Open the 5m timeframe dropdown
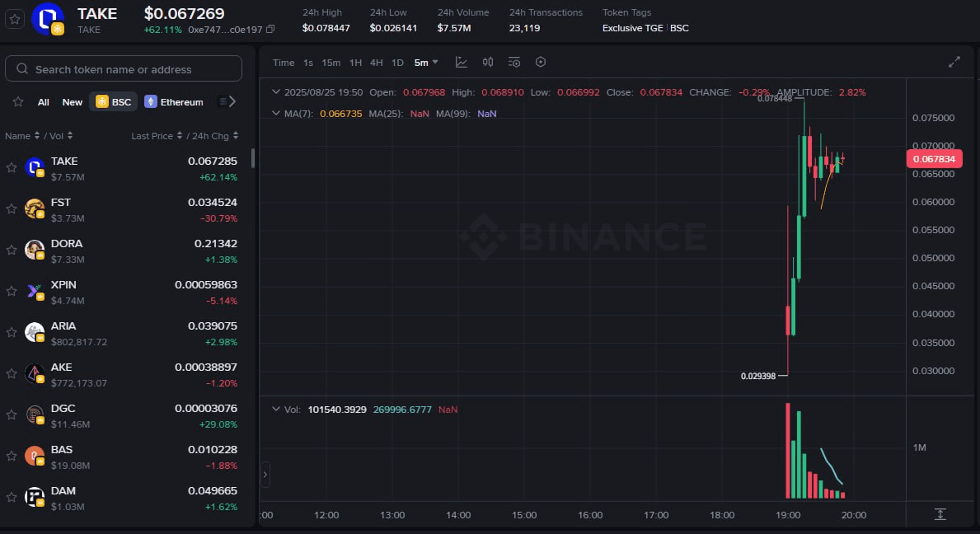 click(x=426, y=63)
